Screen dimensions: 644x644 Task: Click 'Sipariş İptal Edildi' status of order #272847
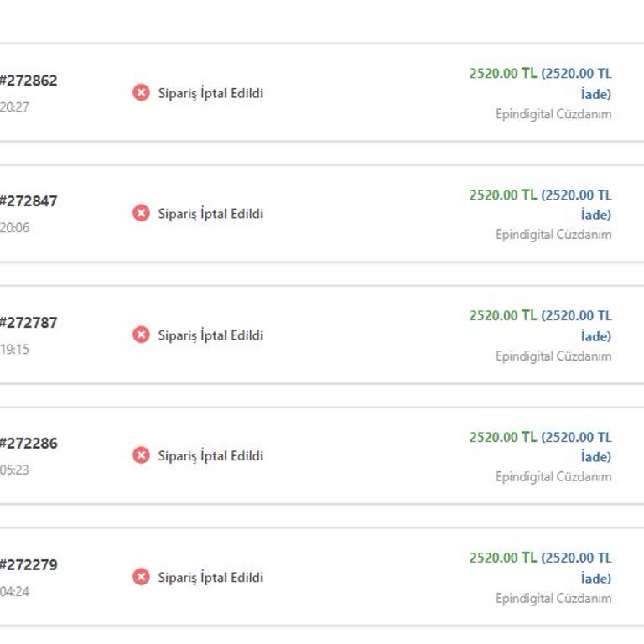coord(210,214)
